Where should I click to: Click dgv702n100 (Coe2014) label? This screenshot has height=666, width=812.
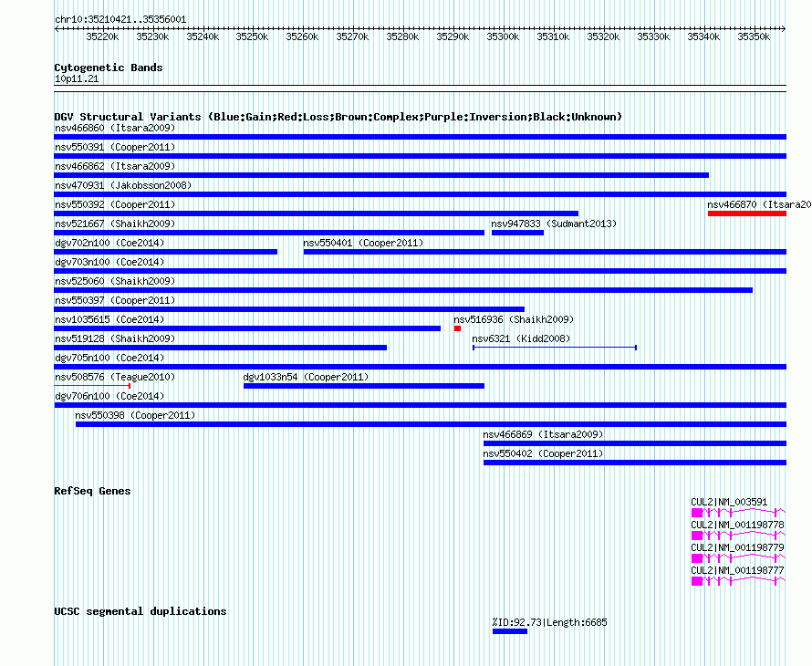coord(109,243)
